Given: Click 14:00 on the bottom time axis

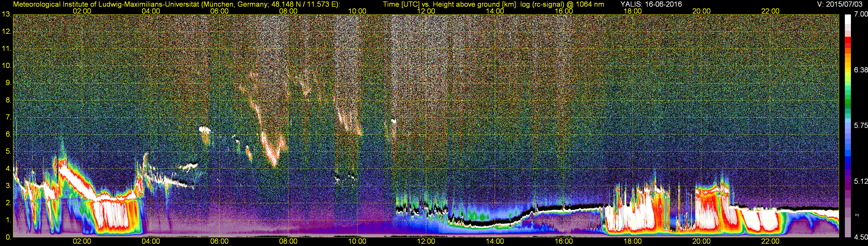Looking at the screenshot, I should 495,241.
